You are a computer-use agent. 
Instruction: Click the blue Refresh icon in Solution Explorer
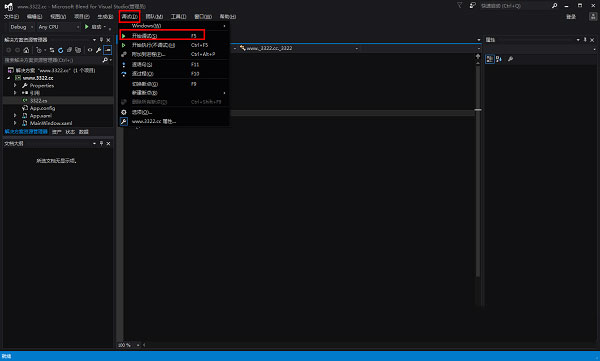pyautogui.click(x=60, y=50)
